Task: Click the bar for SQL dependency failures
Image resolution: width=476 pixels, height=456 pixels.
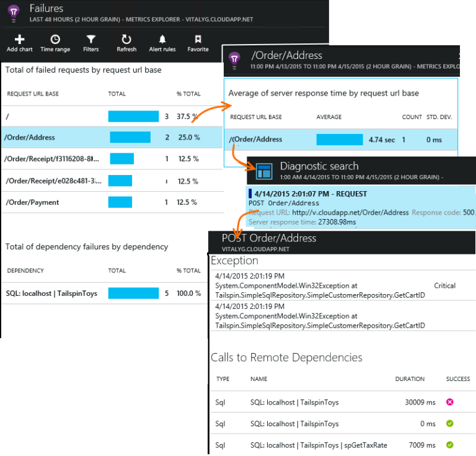Action: 133,293
